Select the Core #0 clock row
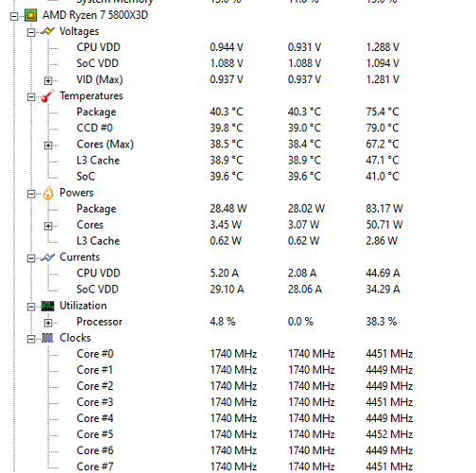Screen dimensions: 476x473 95,354
